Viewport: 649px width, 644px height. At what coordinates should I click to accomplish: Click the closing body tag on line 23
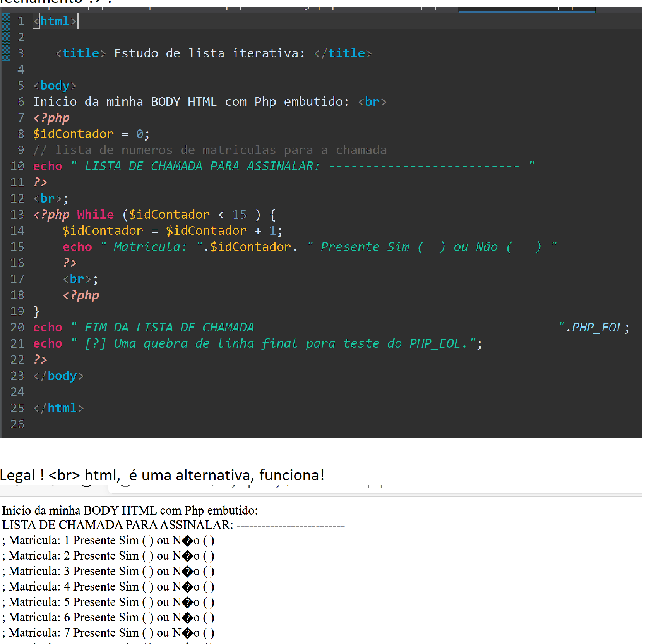[58, 376]
